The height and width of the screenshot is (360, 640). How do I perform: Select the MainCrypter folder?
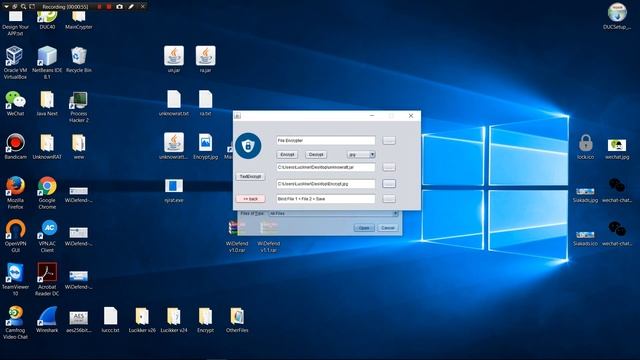tap(78, 20)
